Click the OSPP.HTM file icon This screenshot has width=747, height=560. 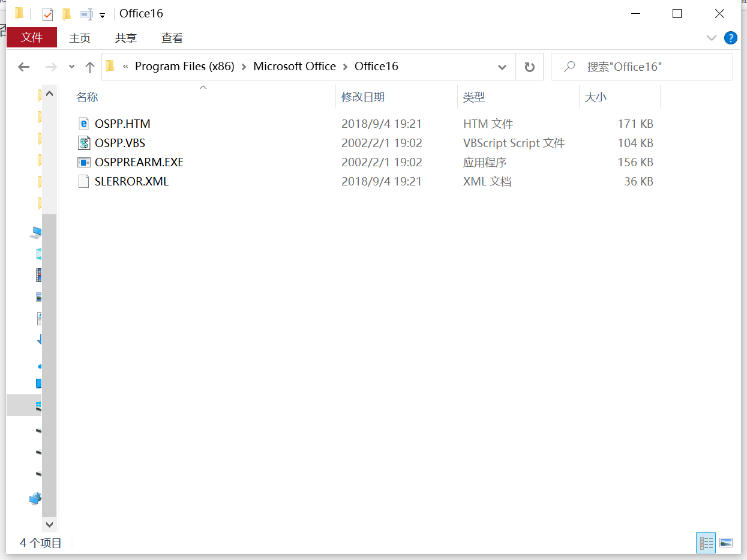[84, 124]
